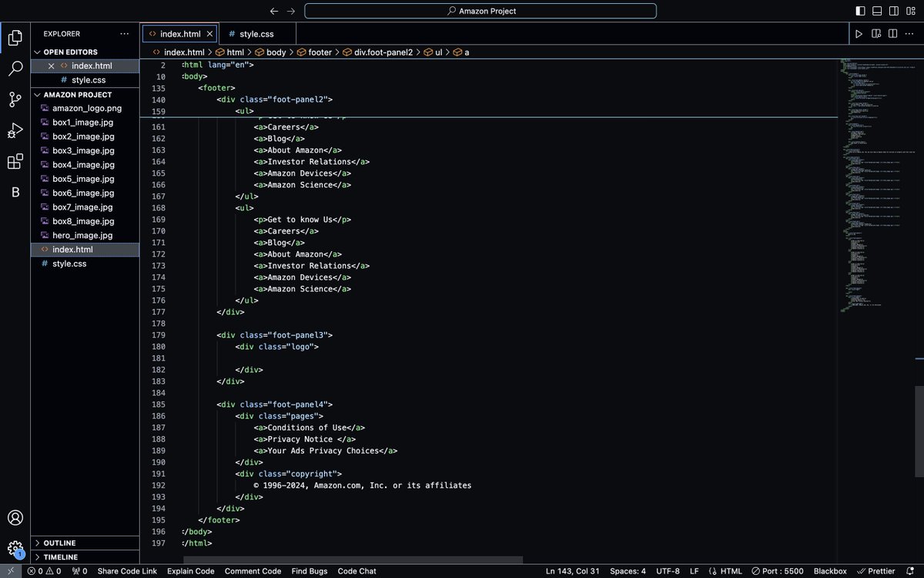Click the Amazon Project command center search box
Viewport: 924px width, 578px height.
481,11
